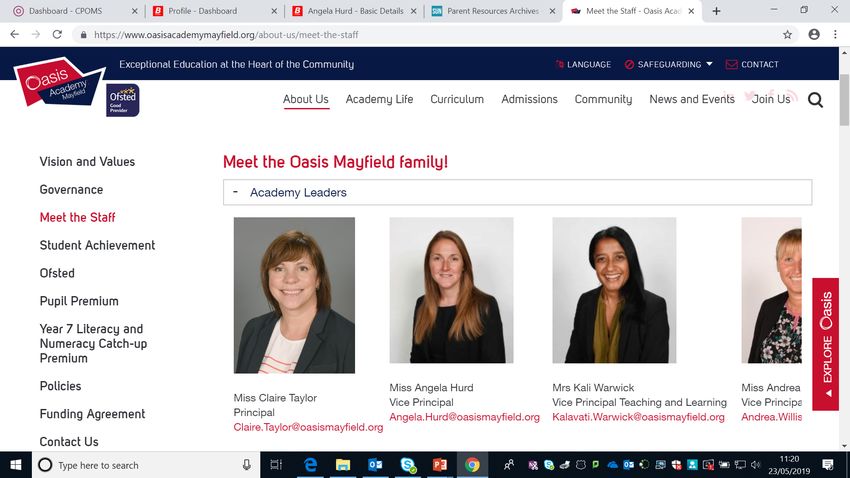This screenshot has width=850, height=478.
Task: Click the Contact envelope link in header
Action: (x=752, y=64)
